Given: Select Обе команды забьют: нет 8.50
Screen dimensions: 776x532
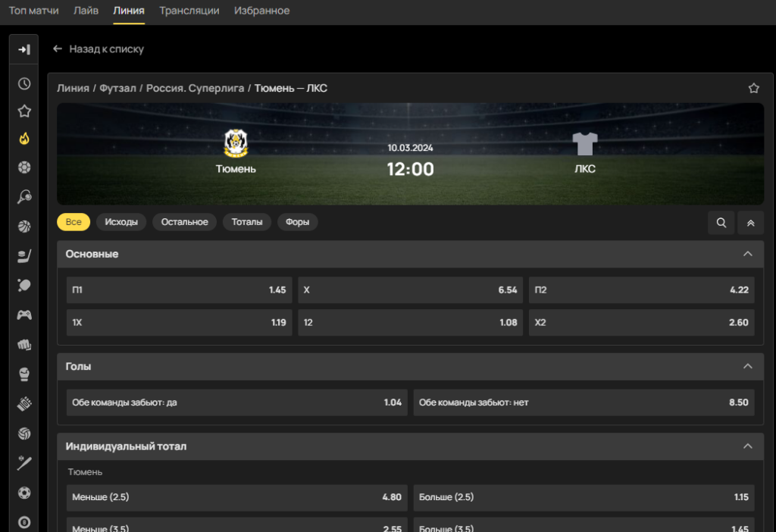Looking at the screenshot, I should tap(584, 402).
